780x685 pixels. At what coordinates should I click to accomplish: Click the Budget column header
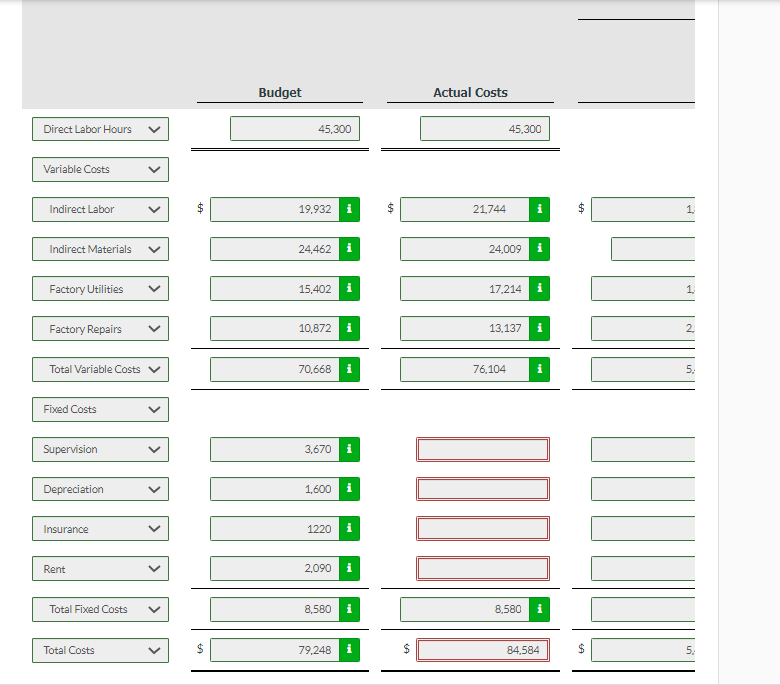(280, 93)
